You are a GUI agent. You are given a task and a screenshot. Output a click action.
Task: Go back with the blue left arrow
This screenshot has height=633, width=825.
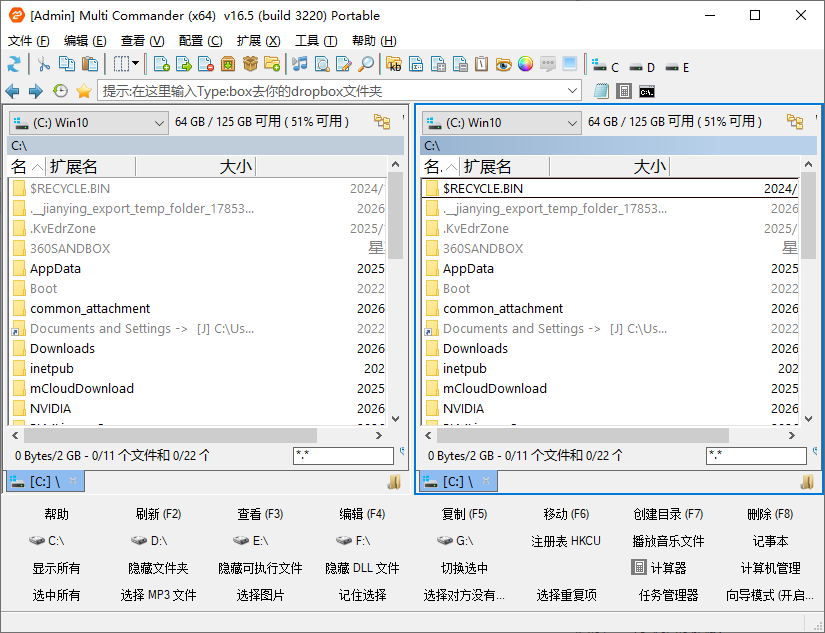[x=13, y=92]
